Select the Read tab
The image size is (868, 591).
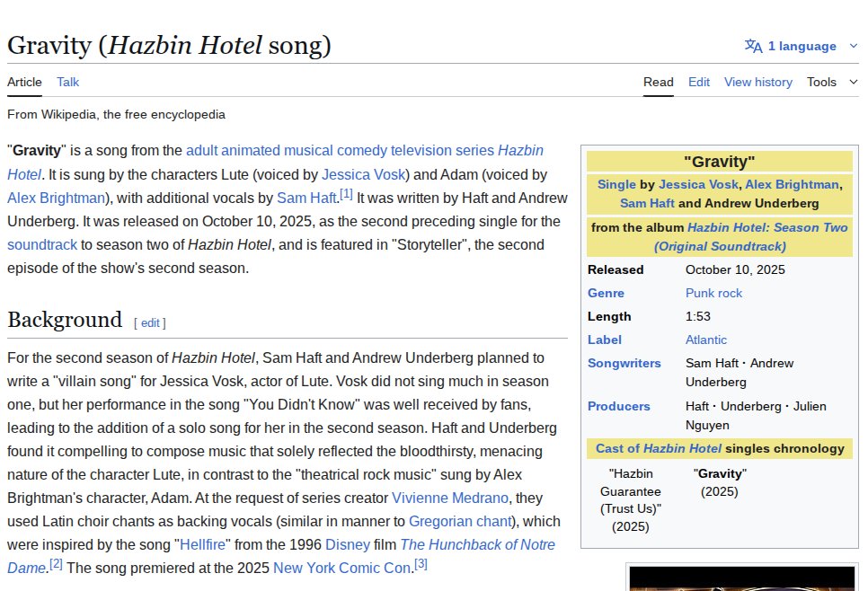coord(659,82)
